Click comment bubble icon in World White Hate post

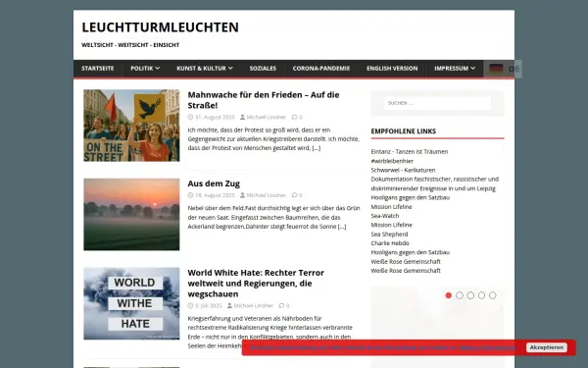[281, 305]
